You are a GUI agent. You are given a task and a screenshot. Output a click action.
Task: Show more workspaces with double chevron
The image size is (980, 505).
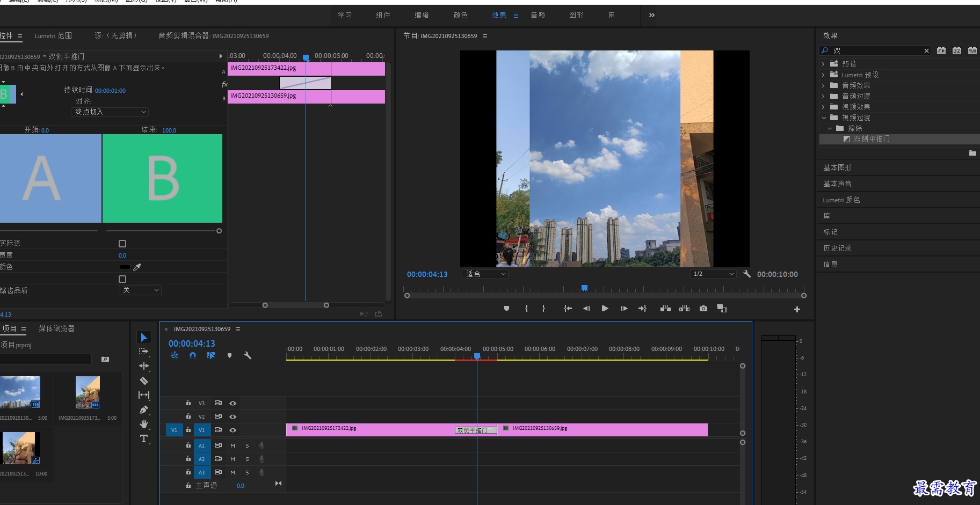pyautogui.click(x=652, y=15)
